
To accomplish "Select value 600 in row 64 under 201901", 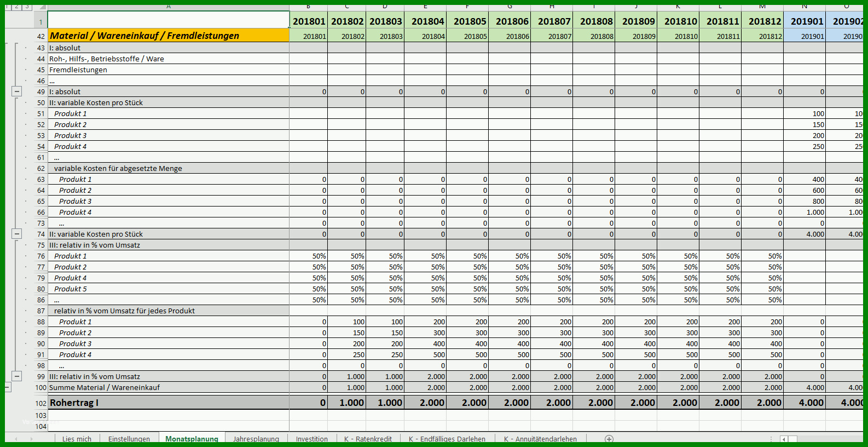I will point(805,190).
